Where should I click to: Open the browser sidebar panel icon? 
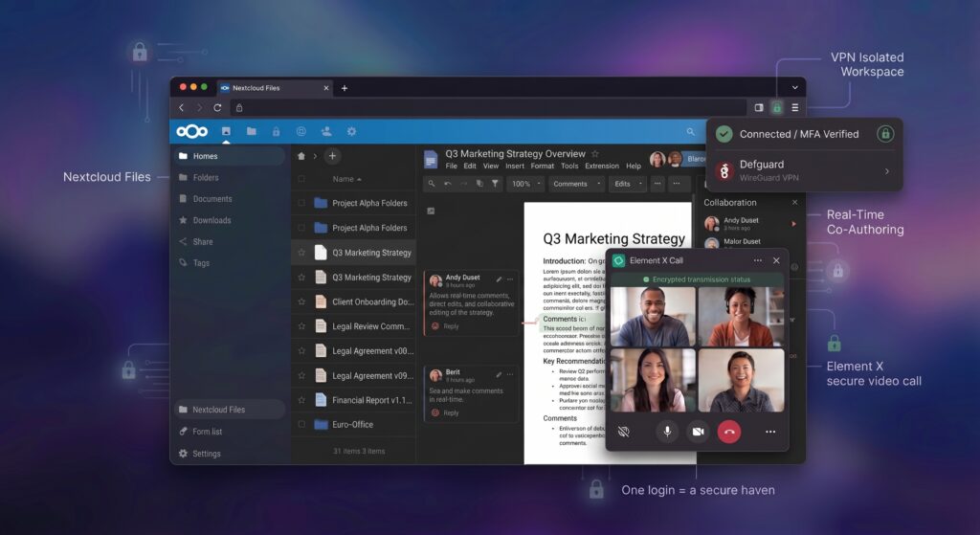(758, 107)
